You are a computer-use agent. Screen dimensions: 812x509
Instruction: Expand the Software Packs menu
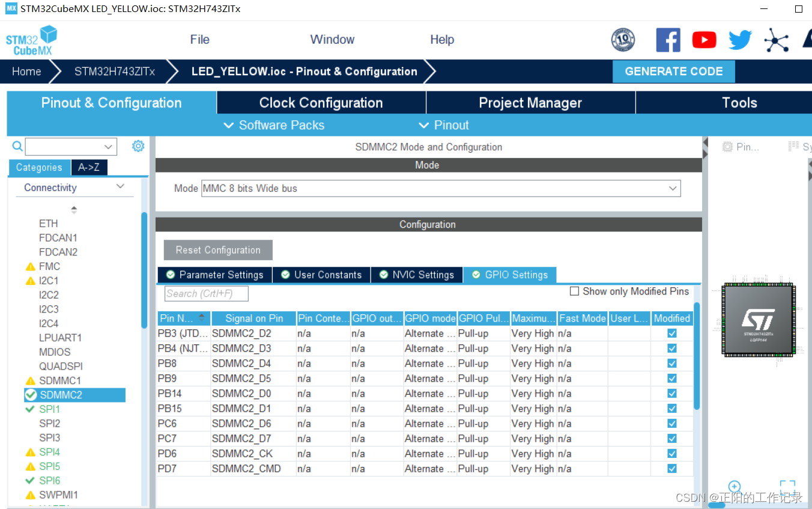(274, 125)
